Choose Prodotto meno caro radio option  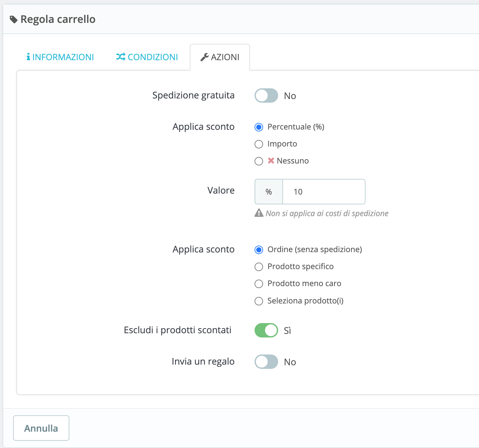coord(259,284)
